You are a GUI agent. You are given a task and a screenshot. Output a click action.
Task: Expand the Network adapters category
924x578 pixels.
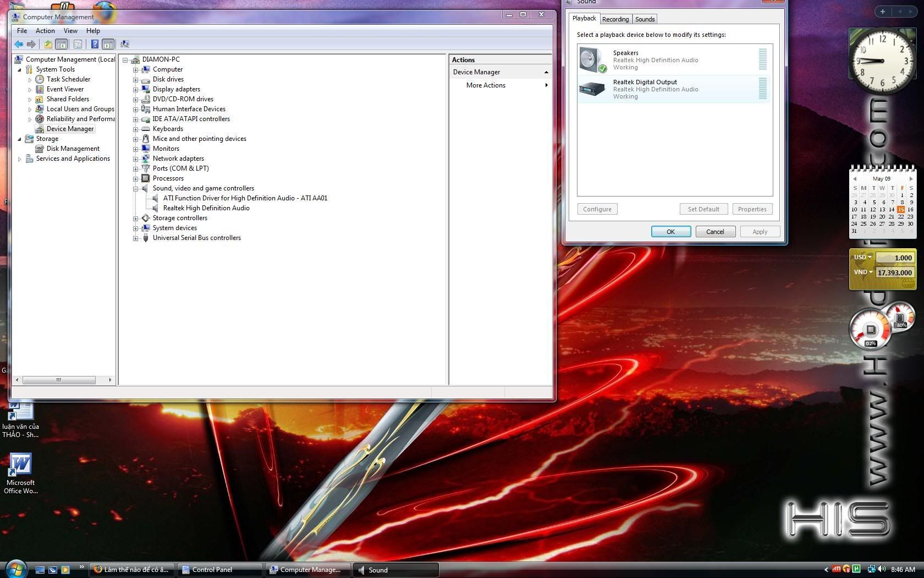click(x=135, y=159)
